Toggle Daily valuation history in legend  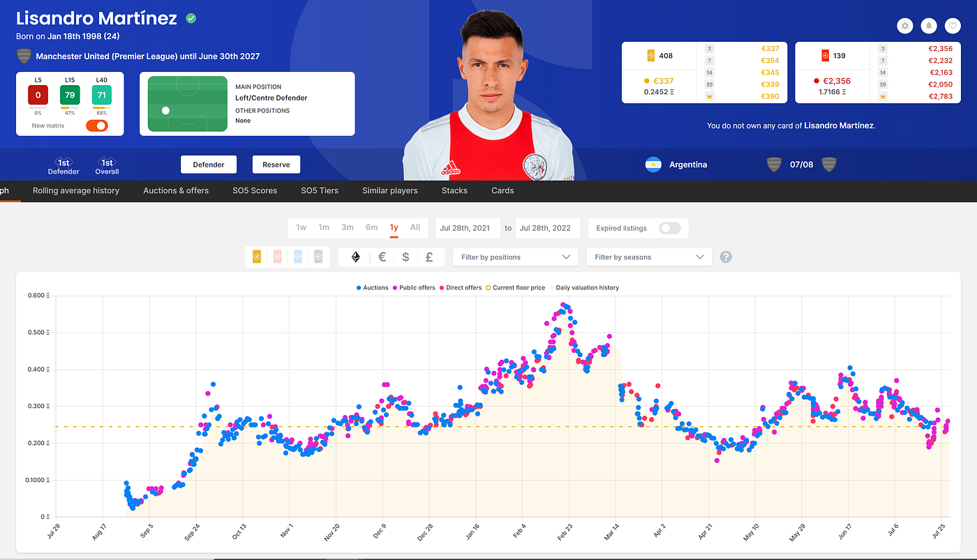[x=583, y=287]
